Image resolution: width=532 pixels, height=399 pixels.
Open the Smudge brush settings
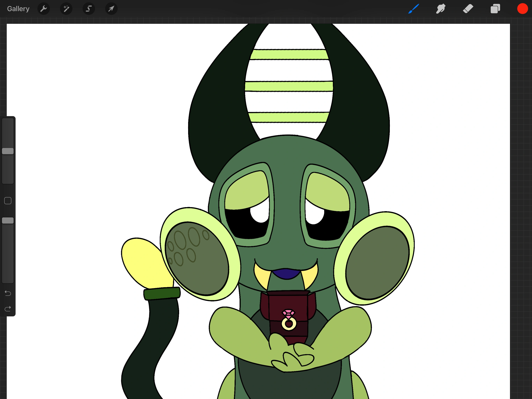(x=441, y=9)
